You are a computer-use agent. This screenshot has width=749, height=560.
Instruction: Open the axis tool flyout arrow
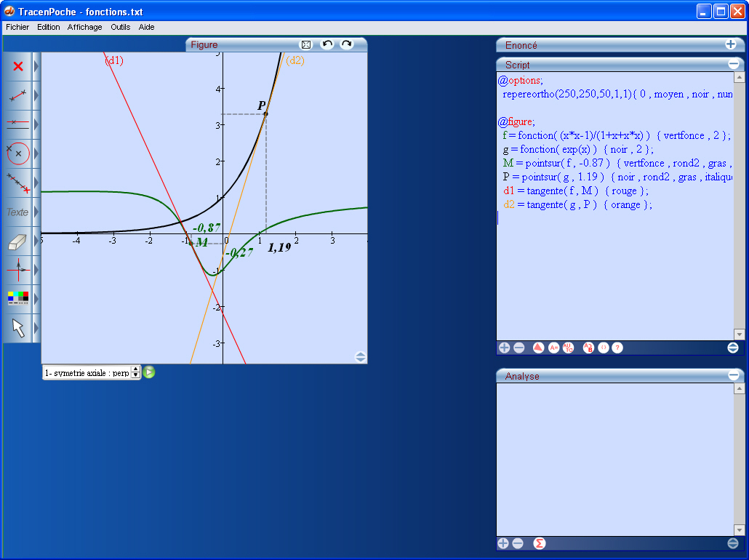tap(36, 270)
